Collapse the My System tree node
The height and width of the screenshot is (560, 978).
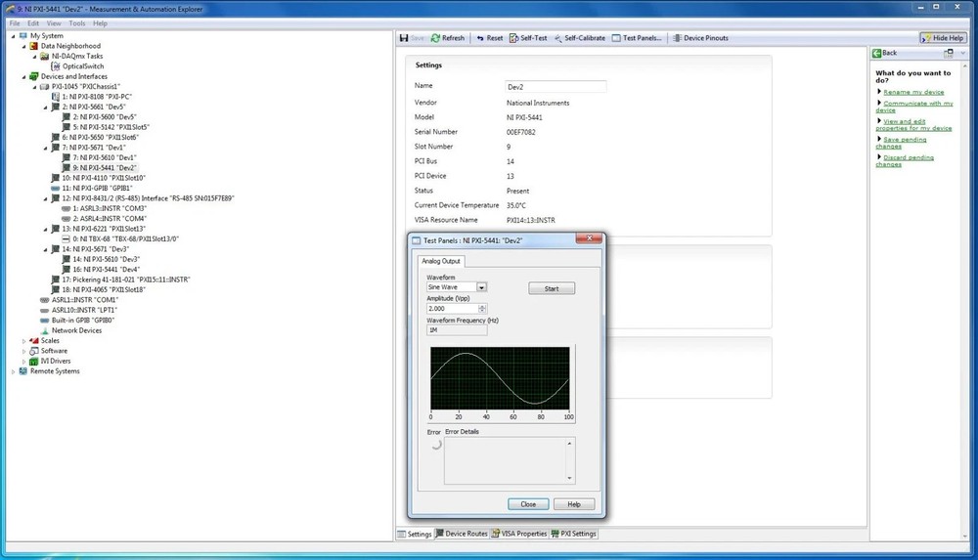point(13,36)
